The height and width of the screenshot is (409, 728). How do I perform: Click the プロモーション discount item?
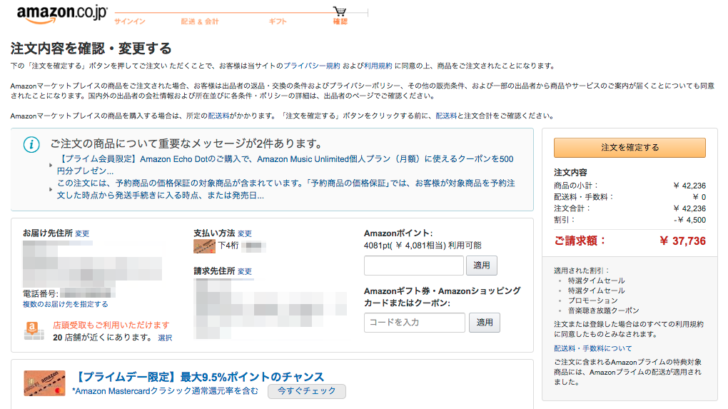tap(592, 300)
